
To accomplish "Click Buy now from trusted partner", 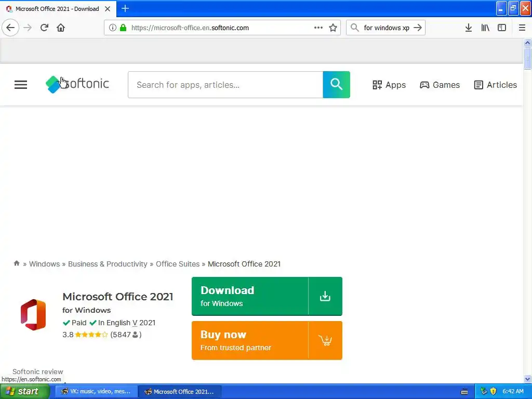I will click(x=267, y=340).
